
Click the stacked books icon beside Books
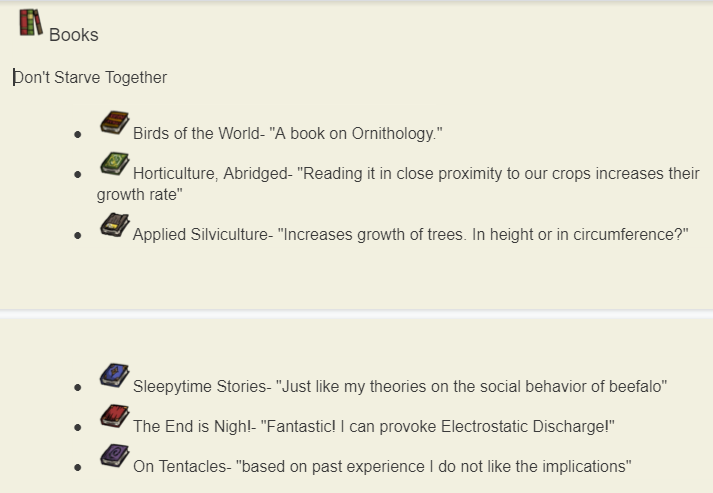[x=31, y=24]
